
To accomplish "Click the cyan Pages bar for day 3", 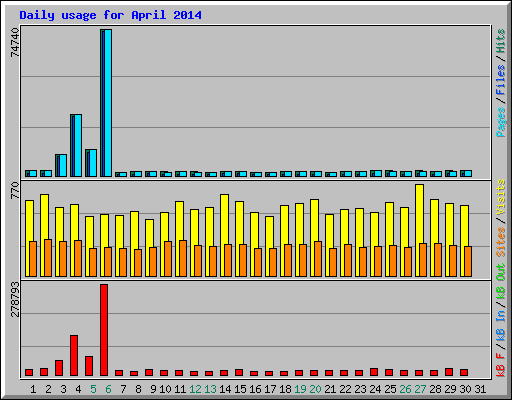I will pyautogui.click(x=63, y=165).
